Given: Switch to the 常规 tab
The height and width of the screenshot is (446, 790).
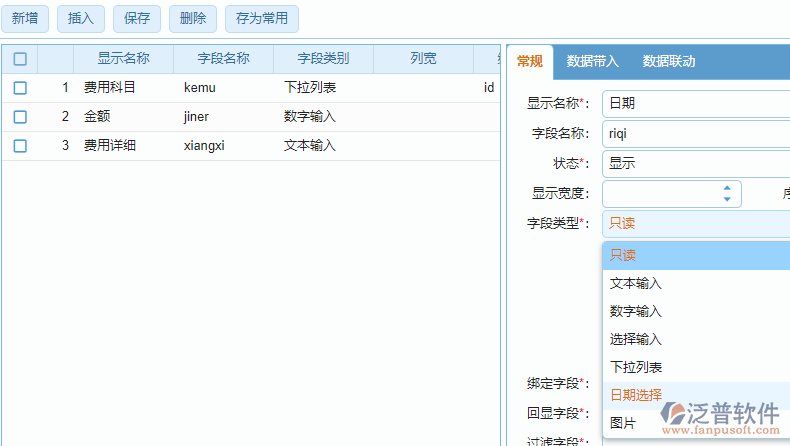Looking at the screenshot, I should click(530, 61).
